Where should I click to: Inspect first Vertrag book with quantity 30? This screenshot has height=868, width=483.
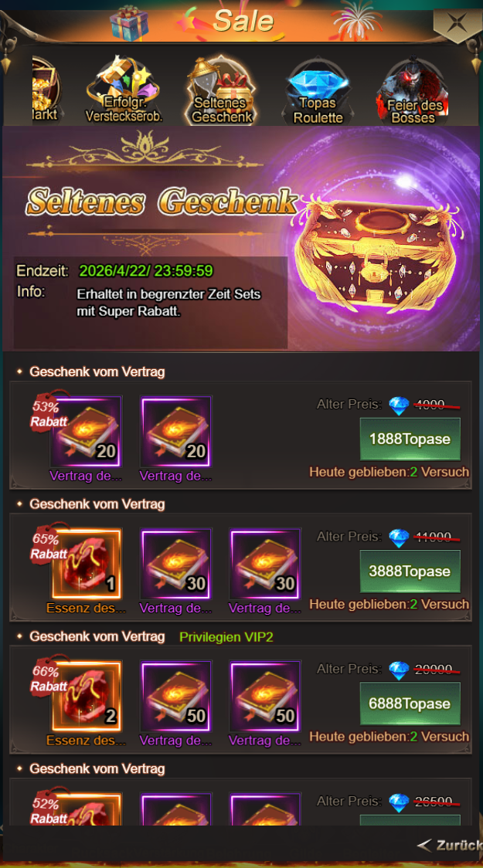point(176,564)
